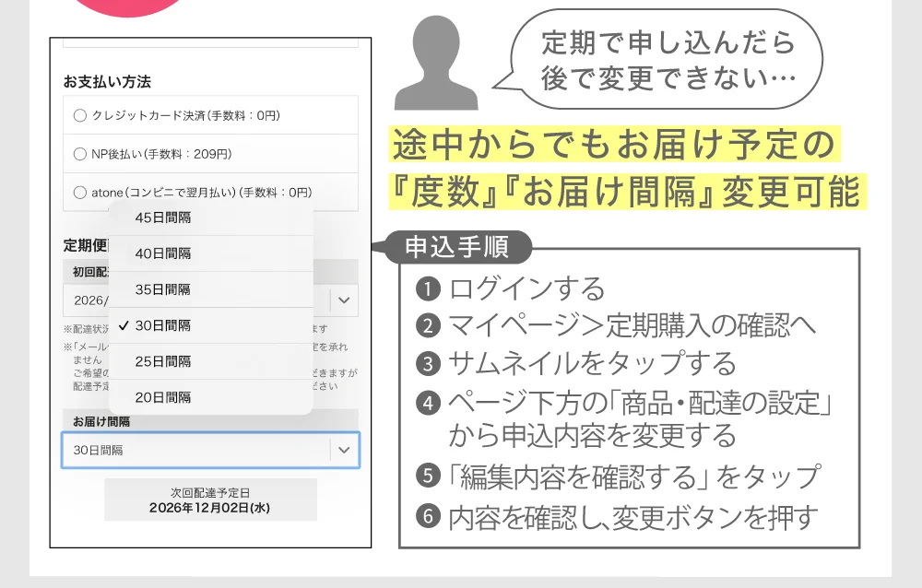Choose 40日間隔 from the dropdown list
Image resolution: width=922 pixels, height=588 pixels.
tap(210, 253)
